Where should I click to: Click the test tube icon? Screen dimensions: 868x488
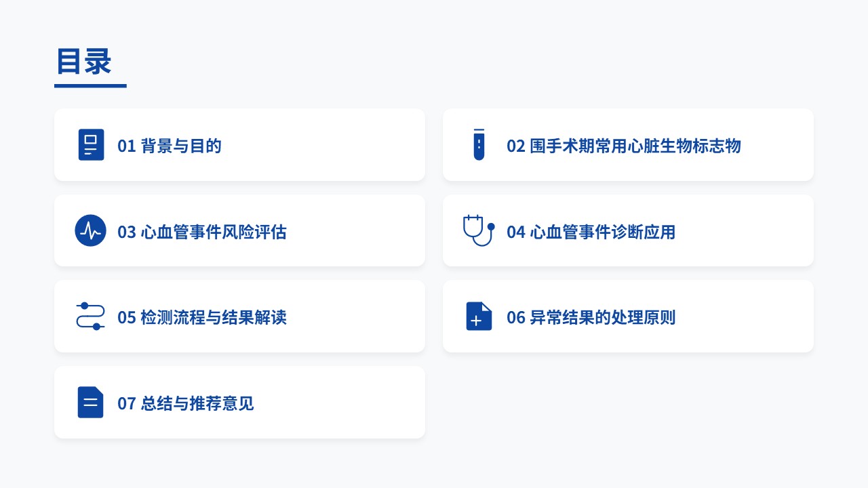[x=479, y=144]
